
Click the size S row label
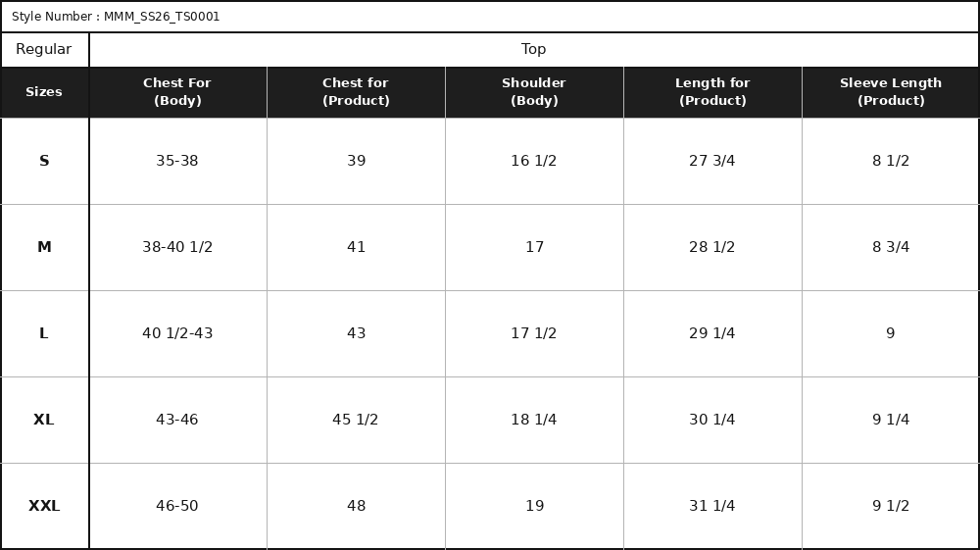click(44, 161)
